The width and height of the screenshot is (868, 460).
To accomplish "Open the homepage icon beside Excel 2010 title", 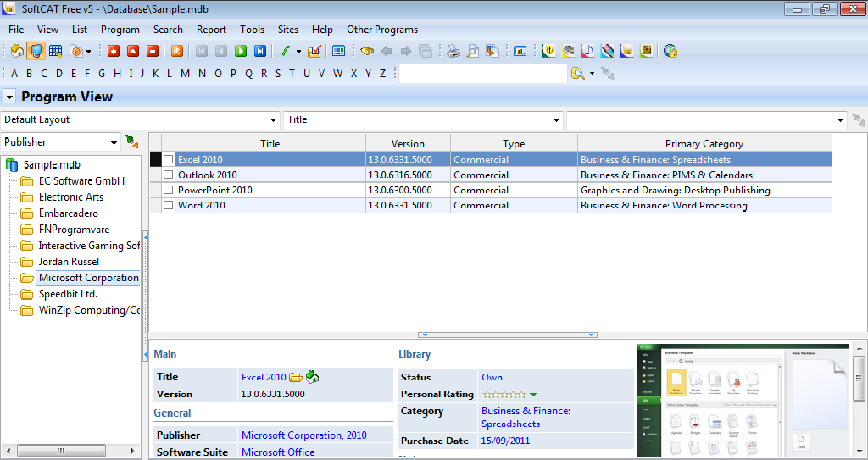I will [312, 377].
